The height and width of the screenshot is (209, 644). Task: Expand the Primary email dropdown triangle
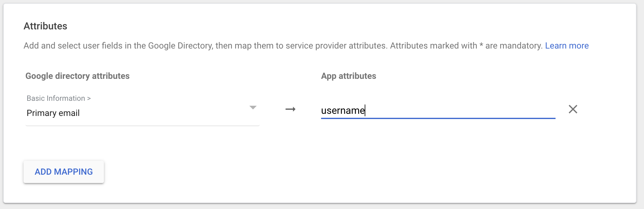pos(253,108)
